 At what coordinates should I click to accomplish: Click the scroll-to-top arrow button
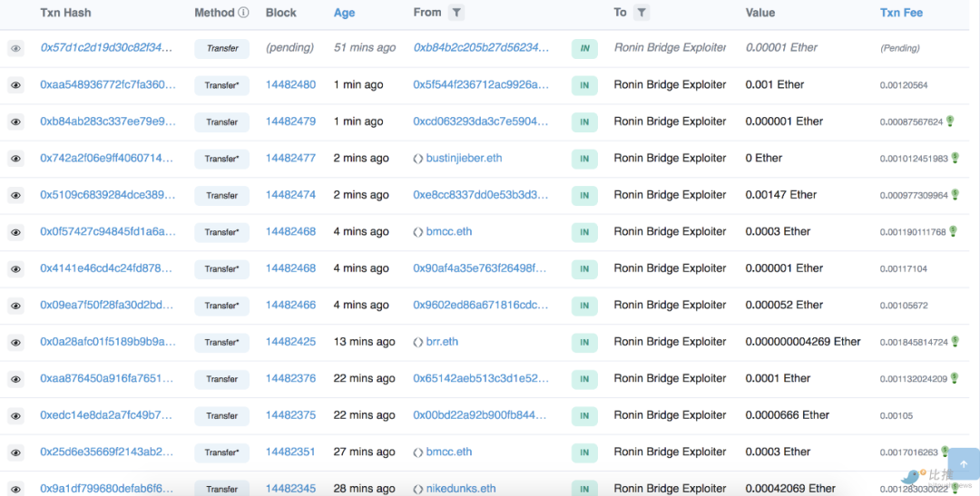[x=964, y=463]
